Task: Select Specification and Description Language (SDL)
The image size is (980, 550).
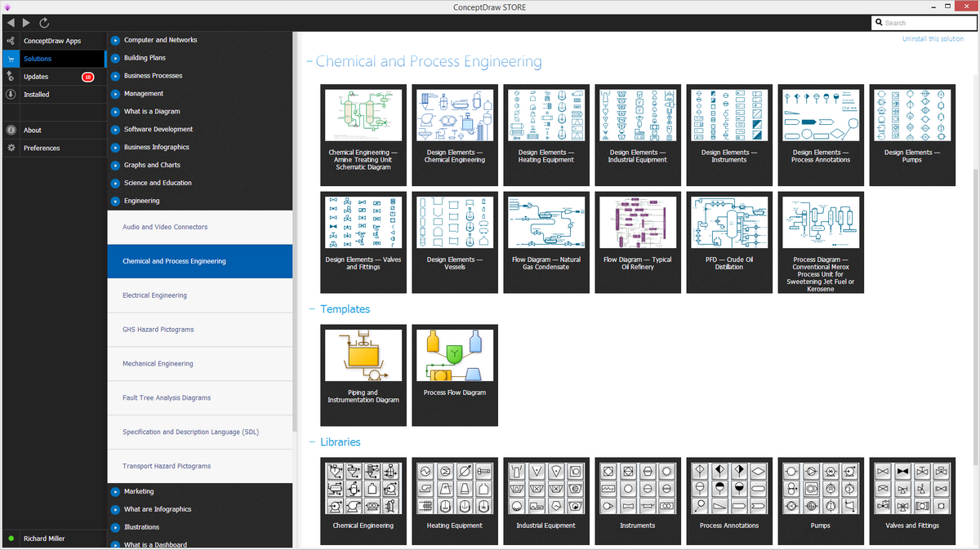Action: tap(200, 432)
